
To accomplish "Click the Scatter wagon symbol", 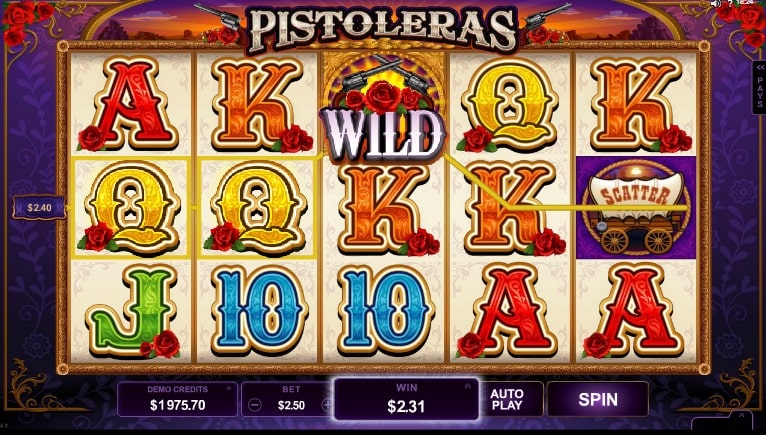I will pyautogui.click(x=636, y=208).
